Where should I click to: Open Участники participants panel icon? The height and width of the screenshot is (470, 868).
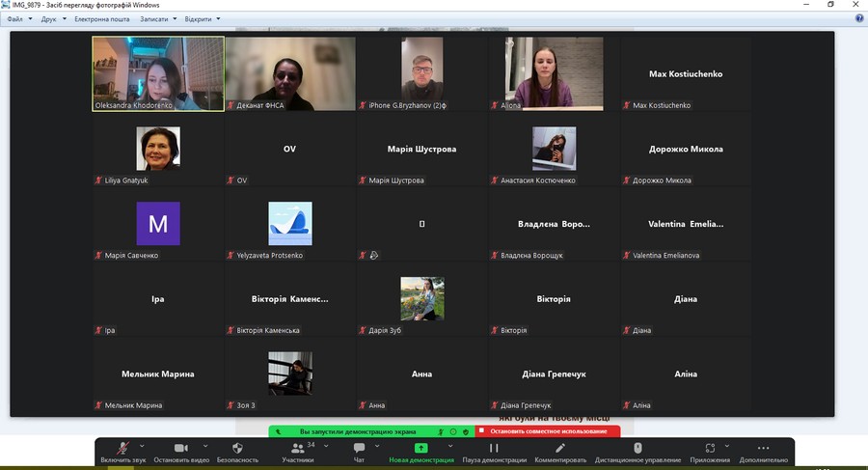tap(298, 448)
